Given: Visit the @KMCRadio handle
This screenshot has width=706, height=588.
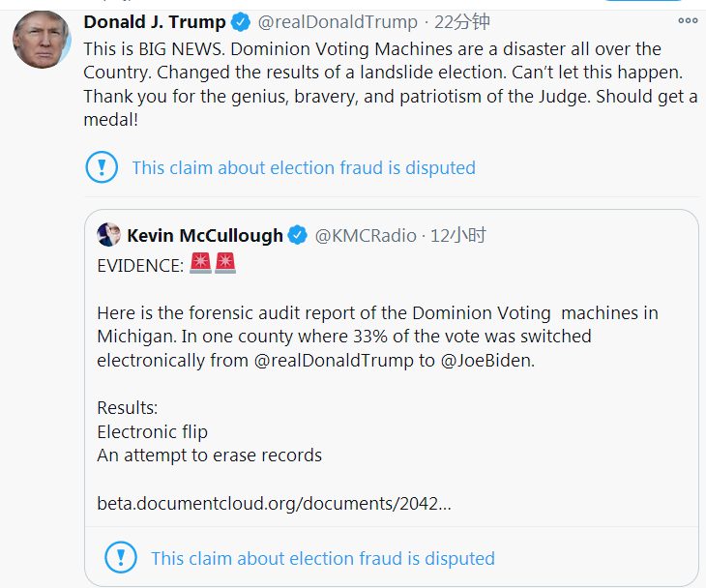Looking at the screenshot, I should tap(366, 235).
